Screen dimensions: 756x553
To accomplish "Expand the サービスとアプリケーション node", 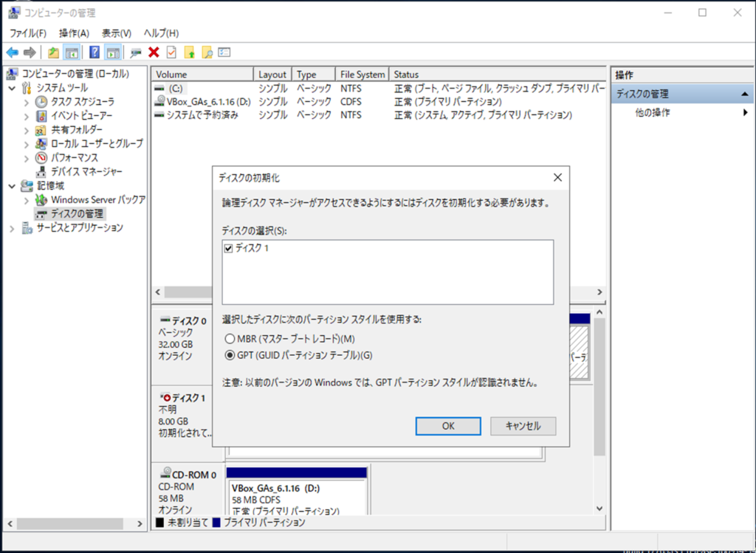I will (x=13, y=228).
